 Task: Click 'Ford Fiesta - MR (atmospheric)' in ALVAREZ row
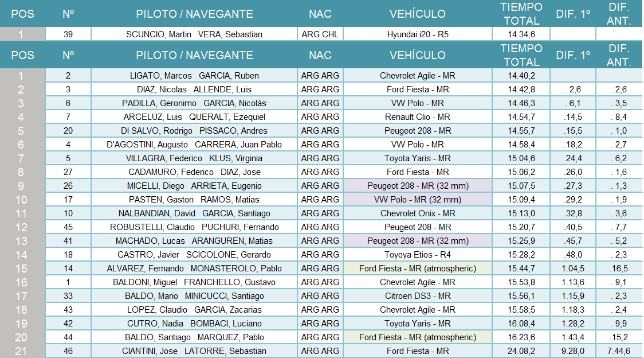coord(417,268)
